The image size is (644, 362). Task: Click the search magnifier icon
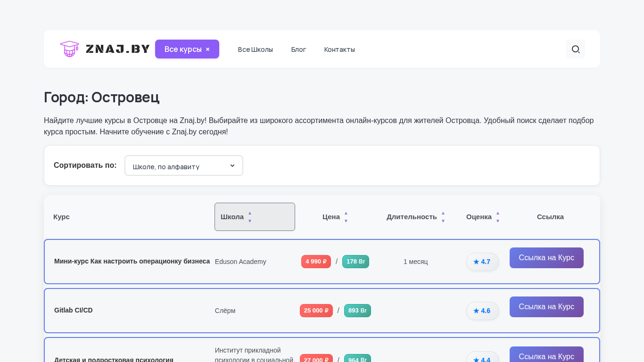click(x=575, y=49)
